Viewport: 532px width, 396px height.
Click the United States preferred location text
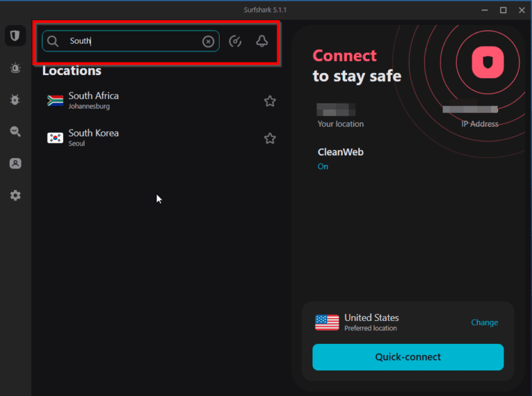pyautogui.click(x=371, y=322)
